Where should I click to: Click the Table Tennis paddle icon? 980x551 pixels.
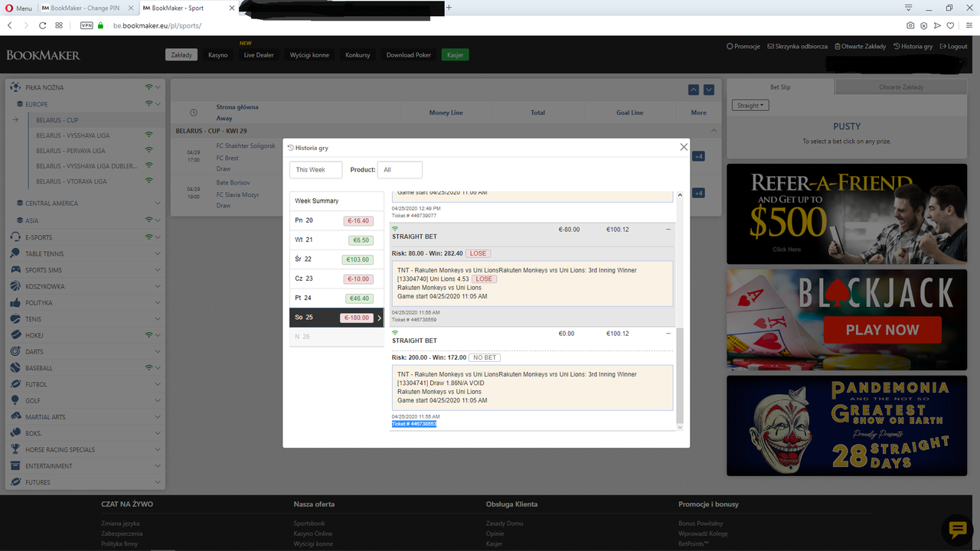pyautogui.click(x=17, y=253)
